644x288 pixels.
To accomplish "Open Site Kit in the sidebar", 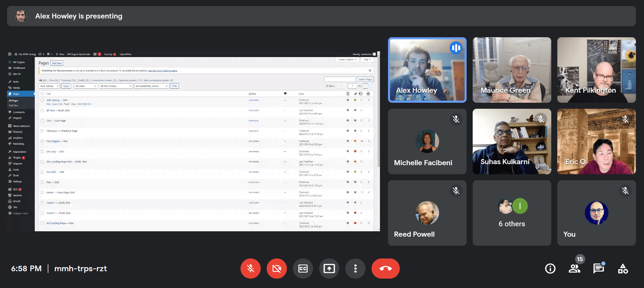I will pos(17,74).
